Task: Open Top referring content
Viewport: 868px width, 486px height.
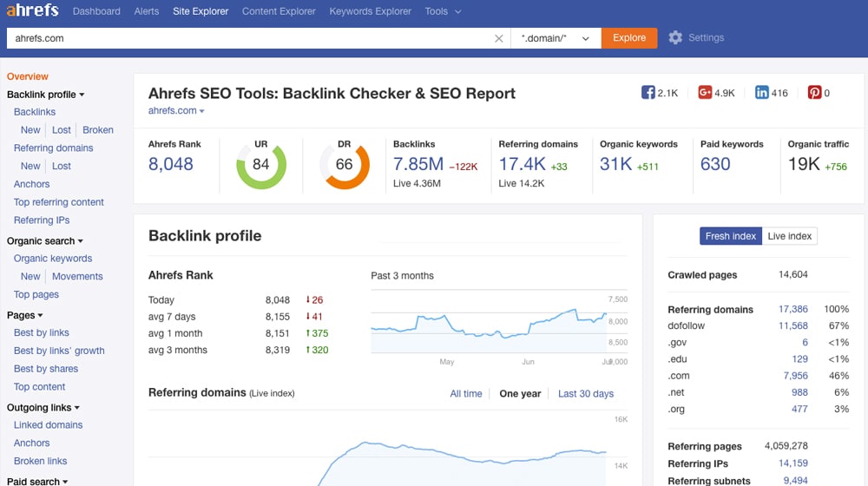Action: tap(59, 202)
